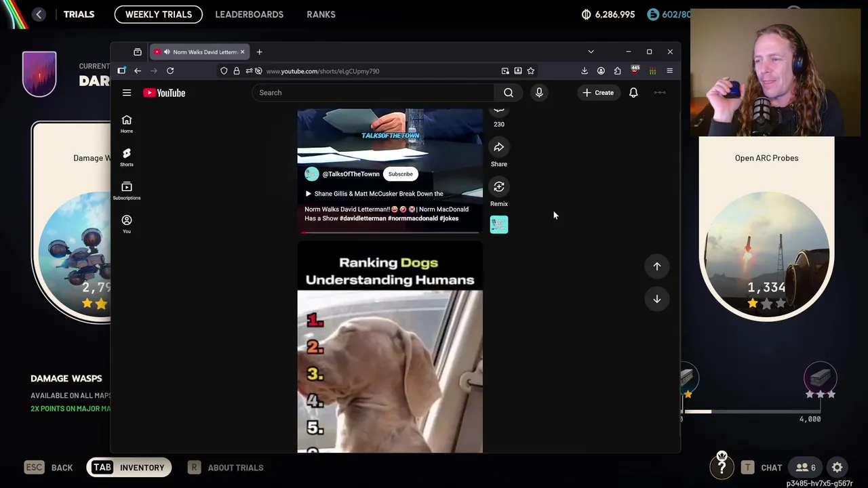The image size is (868, 488).
Task: Bookmark this page with star icon
Action: coord(531,71)
